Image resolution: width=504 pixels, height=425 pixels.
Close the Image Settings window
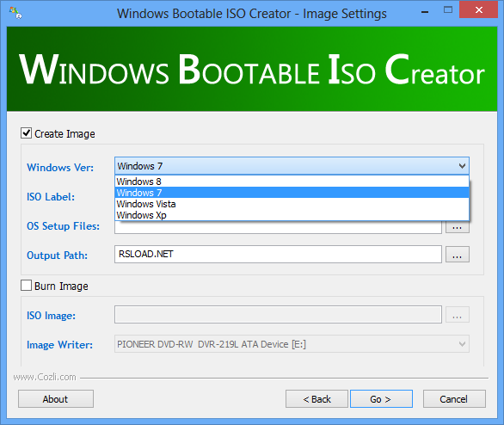[478, 10]
